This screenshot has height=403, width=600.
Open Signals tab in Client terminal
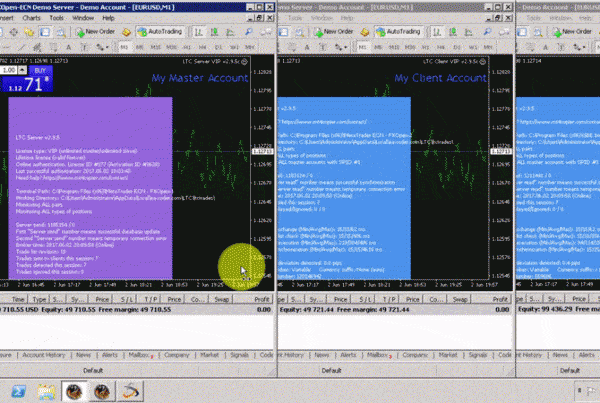coord(478,355)
